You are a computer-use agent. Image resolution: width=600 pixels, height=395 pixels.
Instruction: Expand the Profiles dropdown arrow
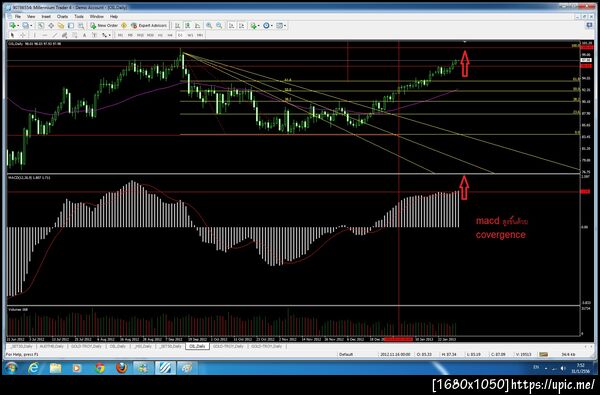(x=31, y=26)
